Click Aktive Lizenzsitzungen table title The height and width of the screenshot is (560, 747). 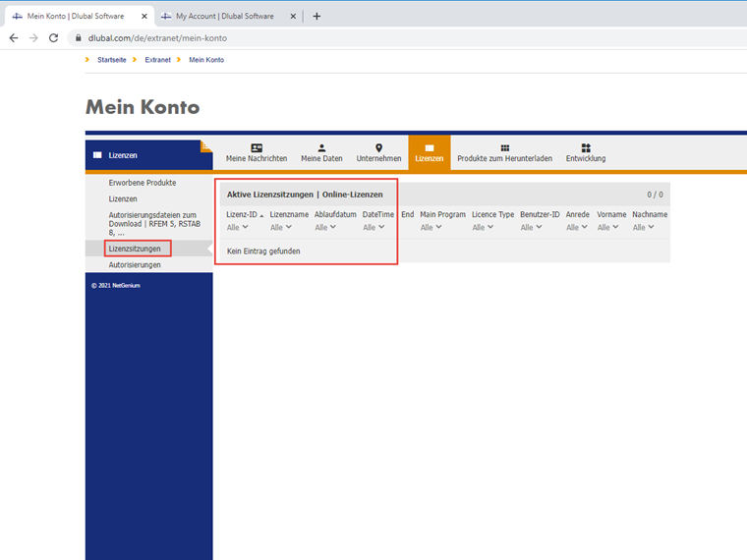coord(305,195)
